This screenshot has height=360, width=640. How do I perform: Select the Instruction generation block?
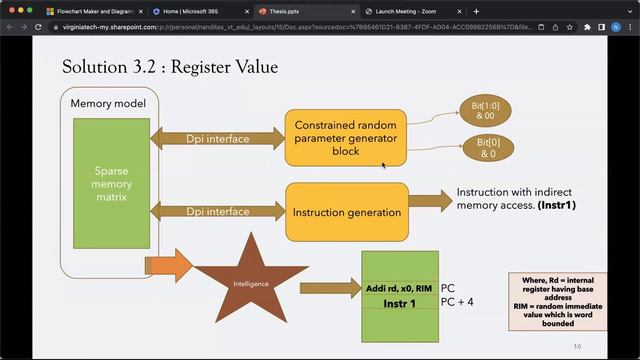point(347,212)
